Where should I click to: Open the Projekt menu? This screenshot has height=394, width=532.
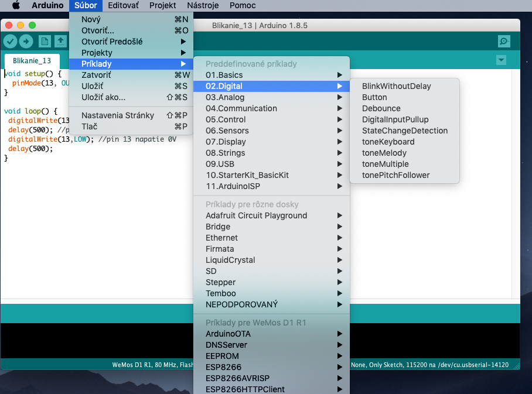(163, 5)
